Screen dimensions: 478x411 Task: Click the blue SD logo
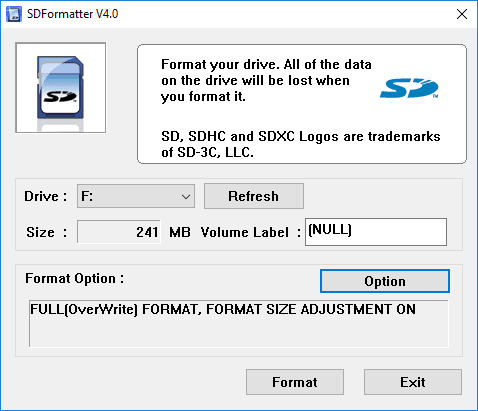point(409,88)
